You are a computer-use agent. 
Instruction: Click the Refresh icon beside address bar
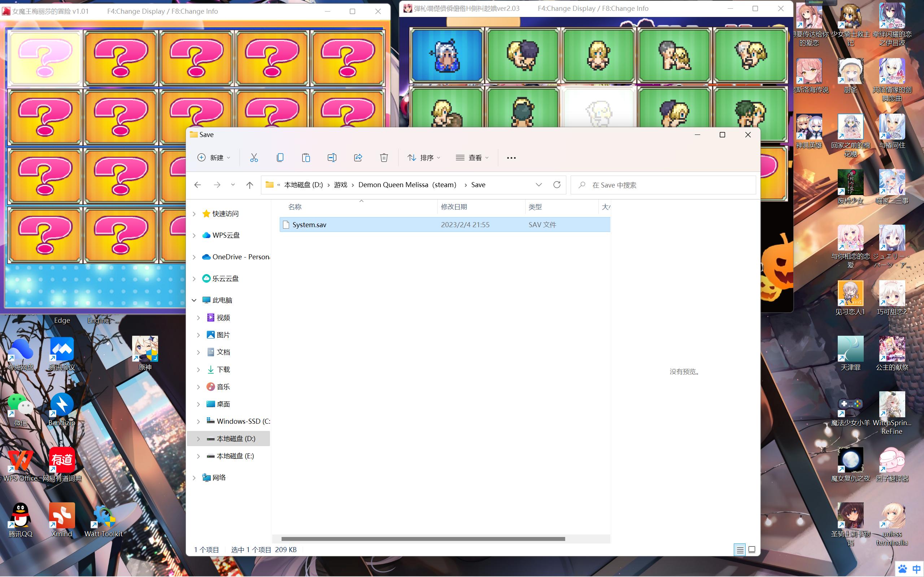[x=557, y=185]
